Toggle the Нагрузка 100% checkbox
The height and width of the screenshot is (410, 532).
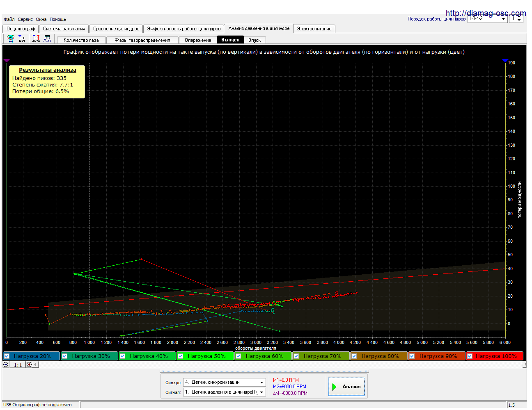[470, 356]
